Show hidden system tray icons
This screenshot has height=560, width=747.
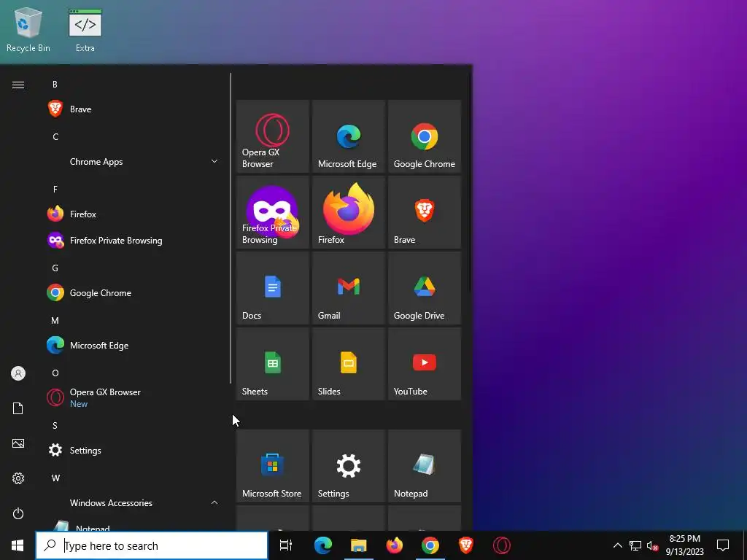pyautogui.click(x=617, y=545)
